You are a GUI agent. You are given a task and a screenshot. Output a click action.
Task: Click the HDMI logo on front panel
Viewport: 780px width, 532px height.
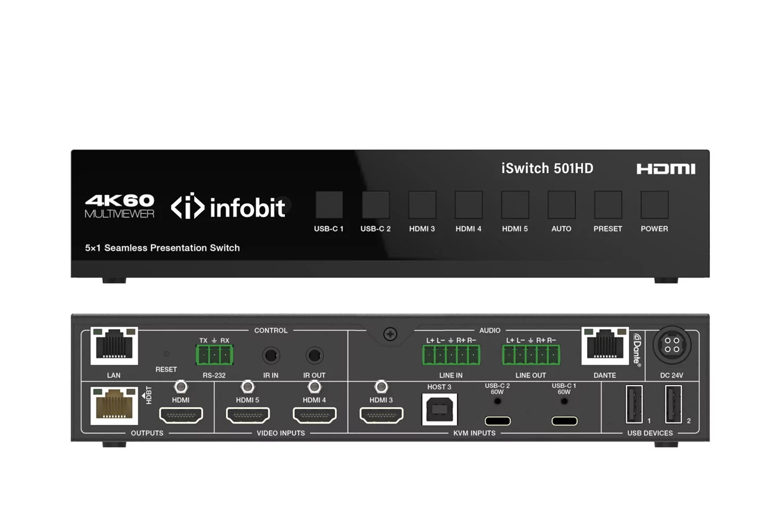coord(666,169)
